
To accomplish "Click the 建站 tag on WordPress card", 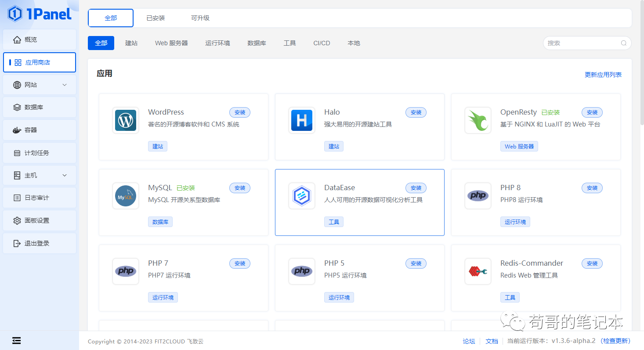I will coord(158,146).
